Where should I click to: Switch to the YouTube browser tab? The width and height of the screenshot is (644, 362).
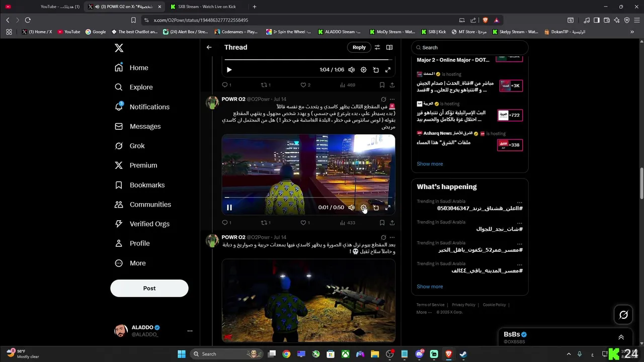tap(42, 7)
